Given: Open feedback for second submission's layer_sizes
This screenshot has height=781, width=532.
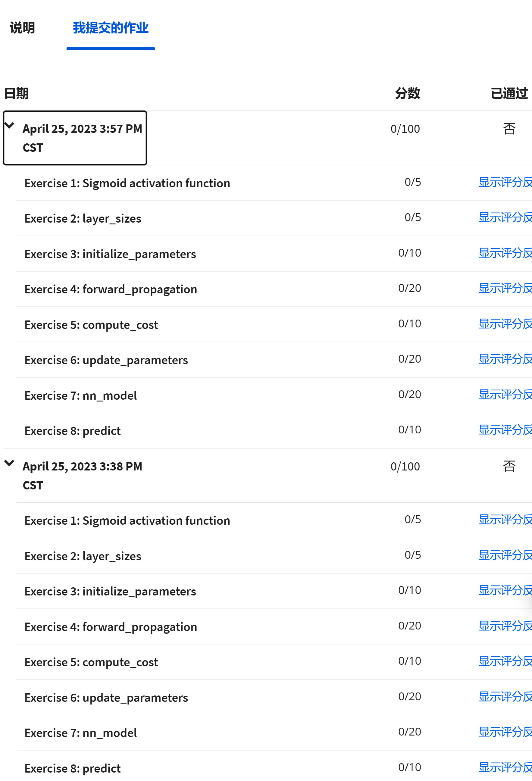Looking at the screenshot, I should [x=505, y=555].
